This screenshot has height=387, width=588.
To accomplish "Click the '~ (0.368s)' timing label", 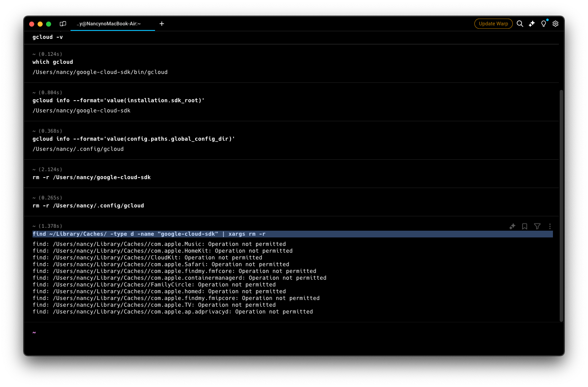I will 47,131.
